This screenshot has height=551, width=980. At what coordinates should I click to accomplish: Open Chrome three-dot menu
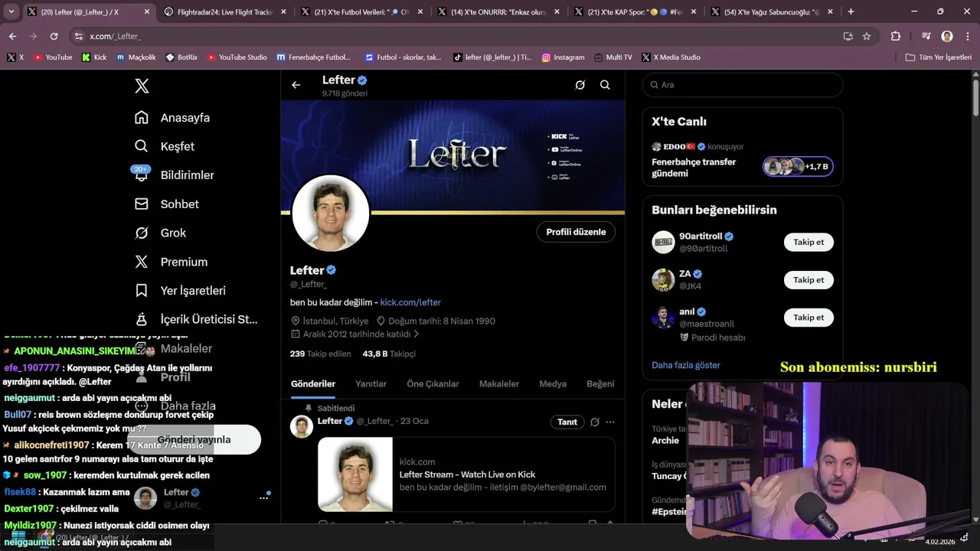(967, 36)
